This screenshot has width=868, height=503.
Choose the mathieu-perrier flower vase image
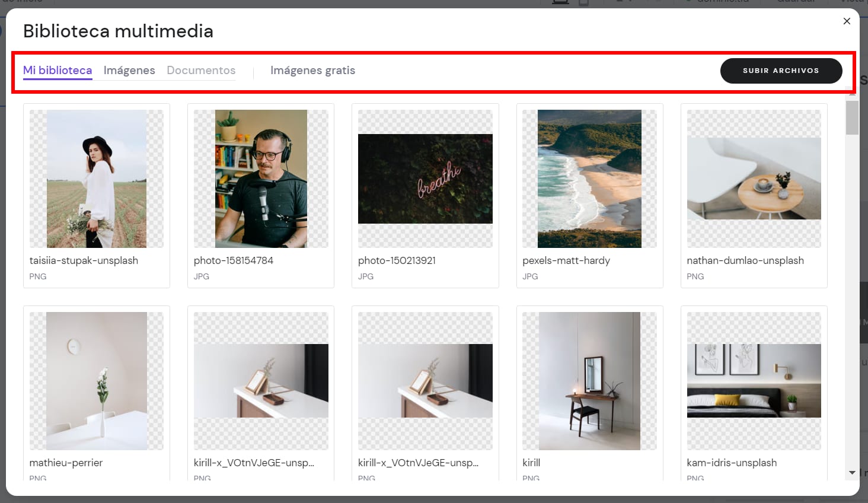point(97,381)
